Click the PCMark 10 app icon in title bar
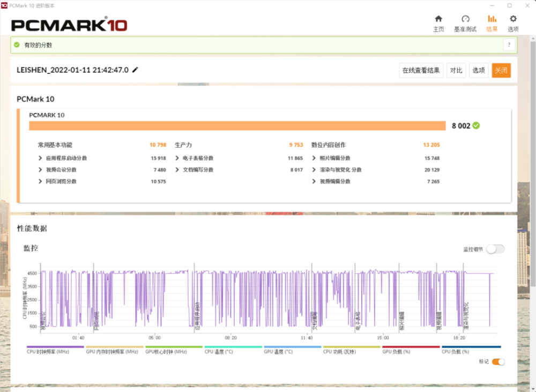 [4, 5]
